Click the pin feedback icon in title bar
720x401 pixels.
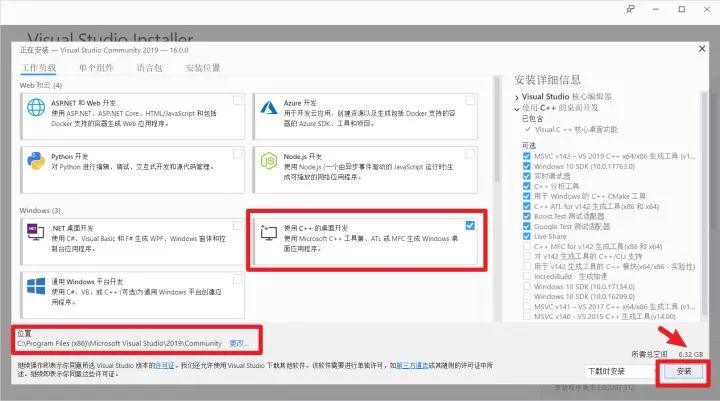(630, 9)
